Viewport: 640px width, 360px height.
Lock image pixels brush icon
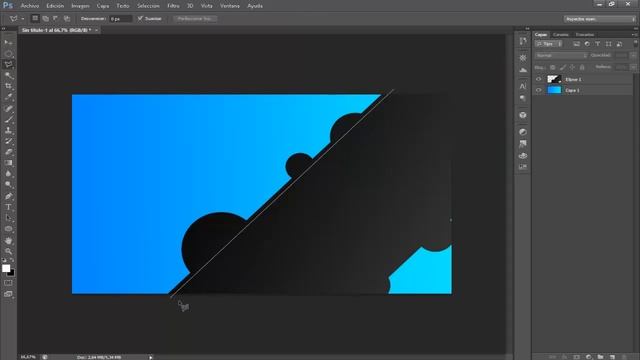pyautogui.click(x=562, y=67)
